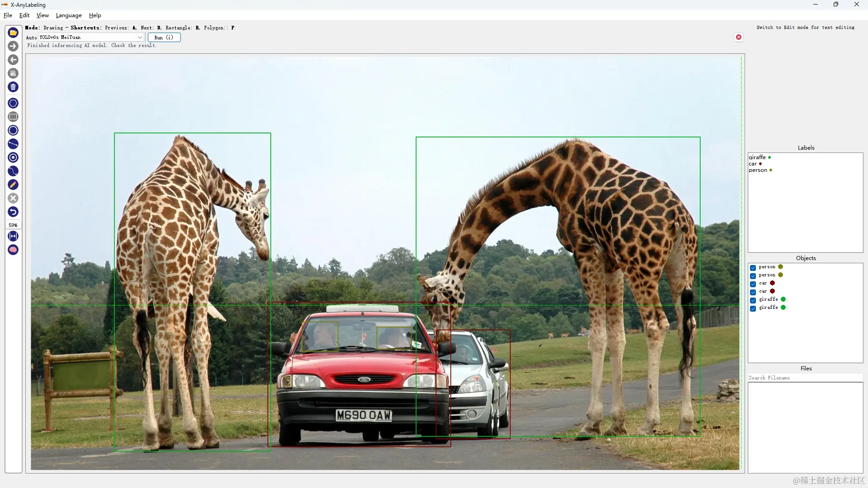The width and height of the screenshot is (868, 488).
Task: Click the Search Filename field
Action: coord(805,378)
